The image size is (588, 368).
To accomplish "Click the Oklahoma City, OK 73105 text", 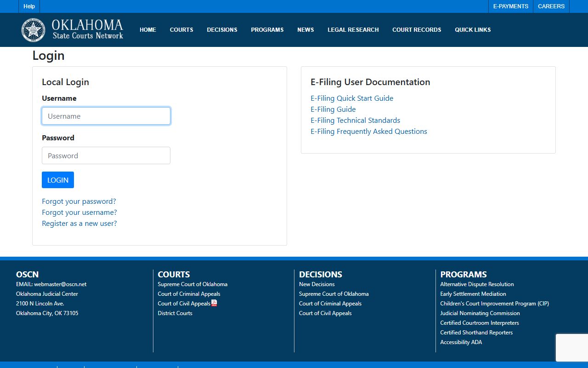I will [x=47, y=313].
